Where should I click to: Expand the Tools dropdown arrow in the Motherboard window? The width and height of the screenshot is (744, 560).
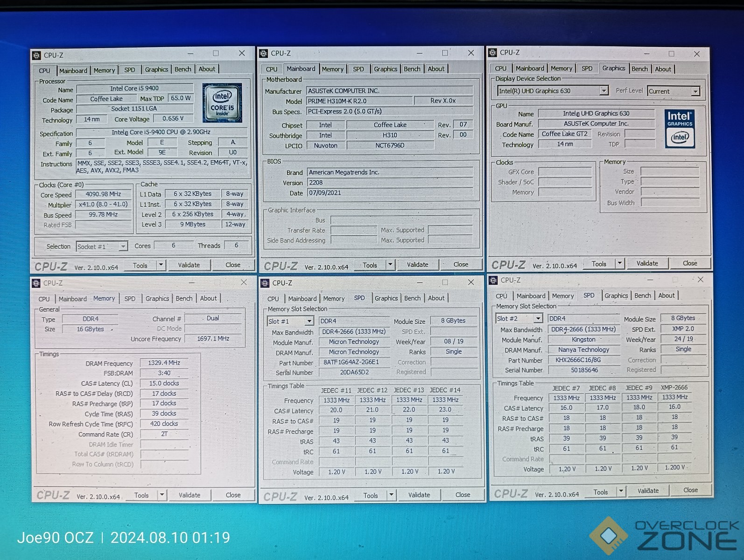point(390,265)
